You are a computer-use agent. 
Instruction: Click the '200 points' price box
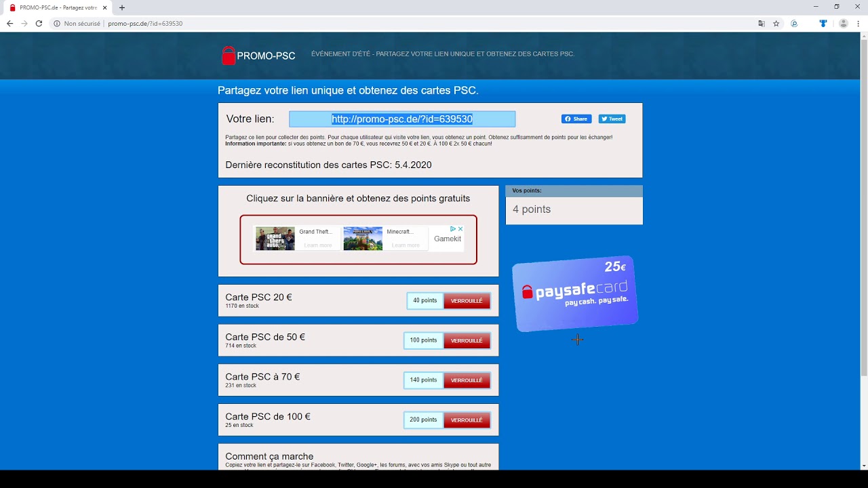click(424, 420)
